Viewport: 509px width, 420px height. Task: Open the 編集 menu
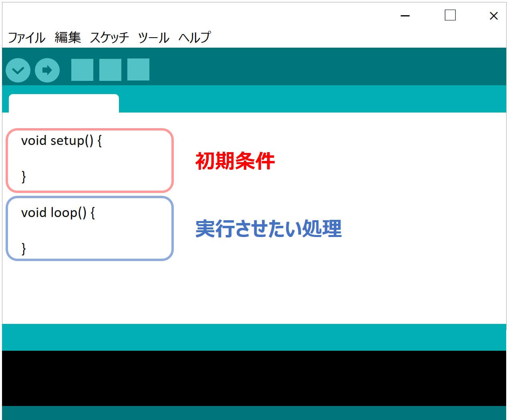click(x=67, y=37)
